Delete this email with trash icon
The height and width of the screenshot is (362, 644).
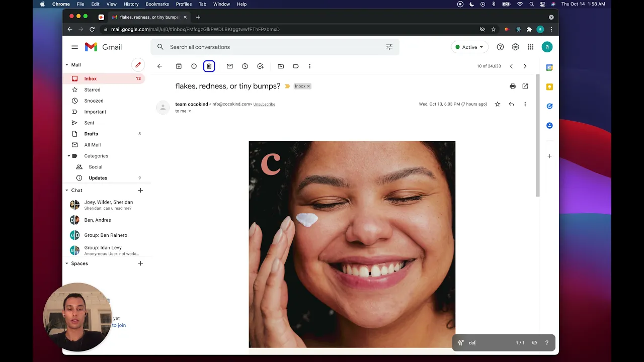point(209,66)
